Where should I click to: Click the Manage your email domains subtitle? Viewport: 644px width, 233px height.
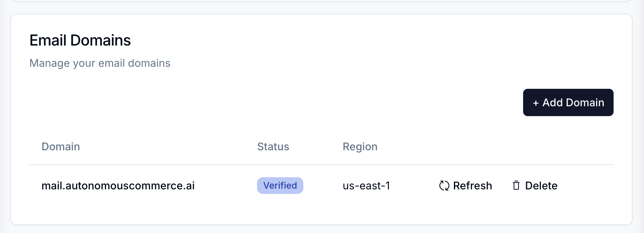pyautogui.click(x=100, y=63)
